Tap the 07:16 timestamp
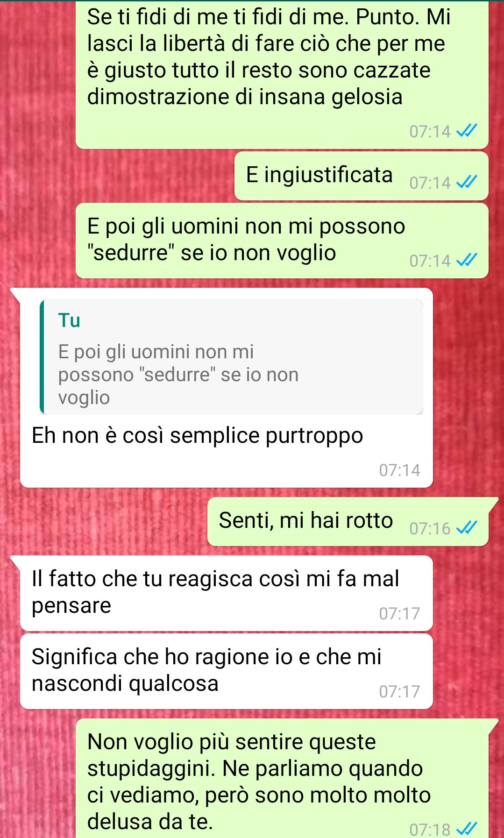 coord(430,528)
